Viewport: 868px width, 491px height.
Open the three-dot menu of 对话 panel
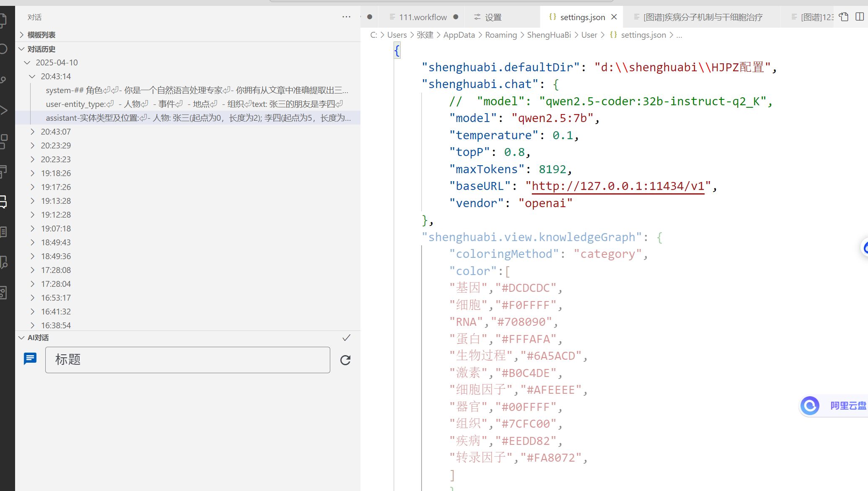coord(346,17)
